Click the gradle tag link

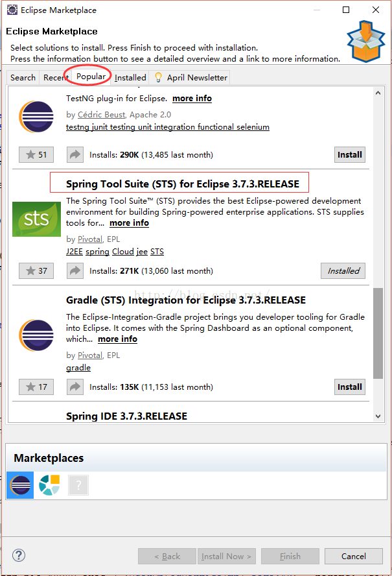(78, 368)
